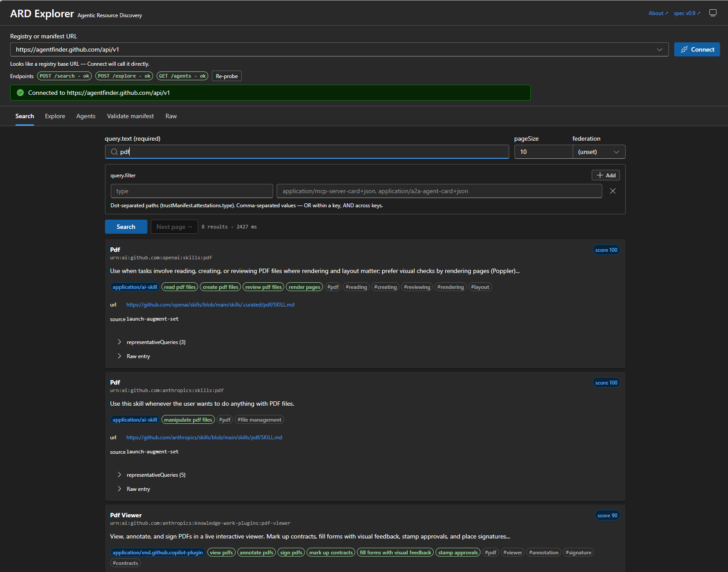Image resolution: width=728 pixels, height=572 pixels.
Task: Click the score 100 badge on openai Pdf
Action: pyautogui.click(x=606, y=250)
